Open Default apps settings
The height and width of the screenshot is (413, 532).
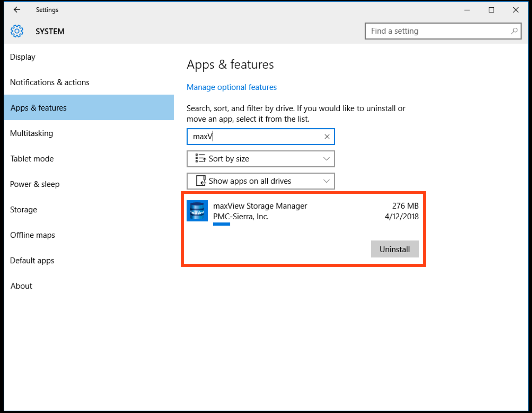pos(89,261)
